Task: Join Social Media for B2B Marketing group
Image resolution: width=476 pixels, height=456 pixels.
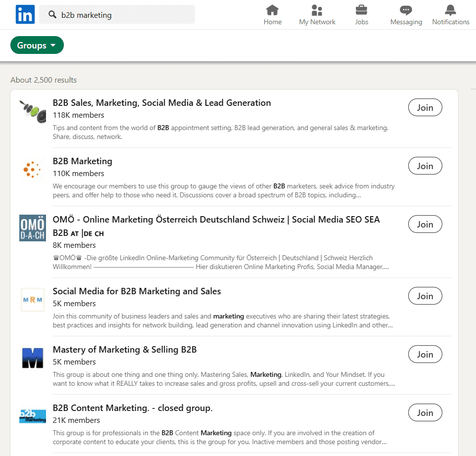Action: [425, 296]
